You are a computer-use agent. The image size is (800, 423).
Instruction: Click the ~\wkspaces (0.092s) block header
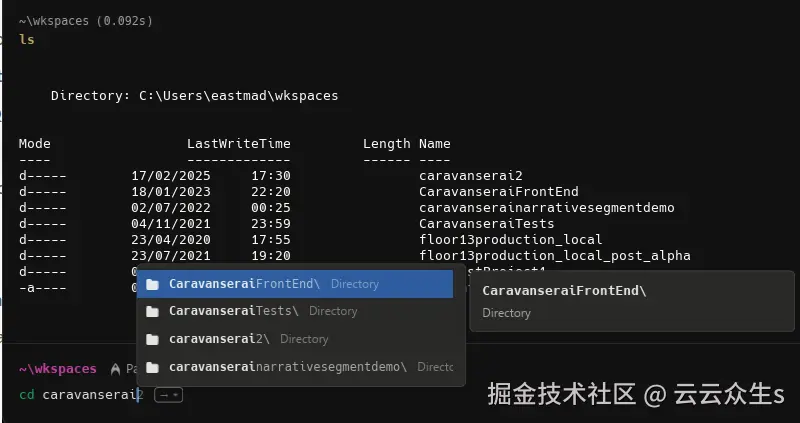click(85, 20)
